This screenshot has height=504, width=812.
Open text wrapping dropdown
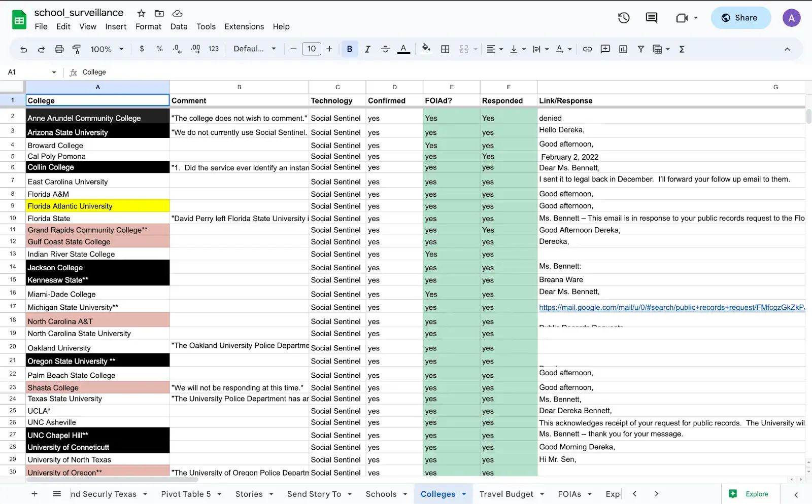point(540,49)
